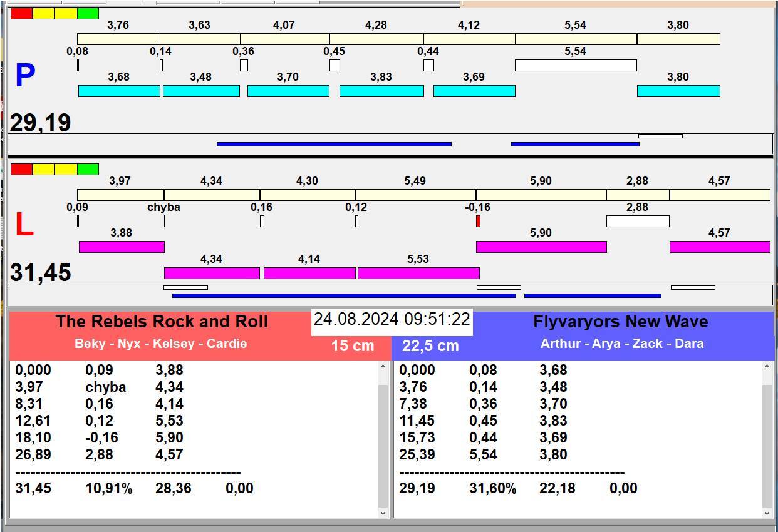Click the Flyvaryors New Wave team header
The image size is (778, 532).
620,322
